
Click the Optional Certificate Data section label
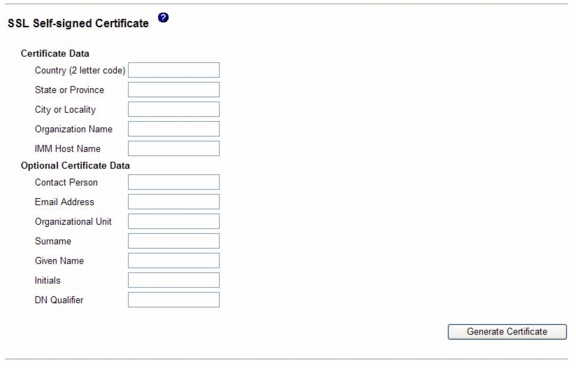click(x=75, y=166)
